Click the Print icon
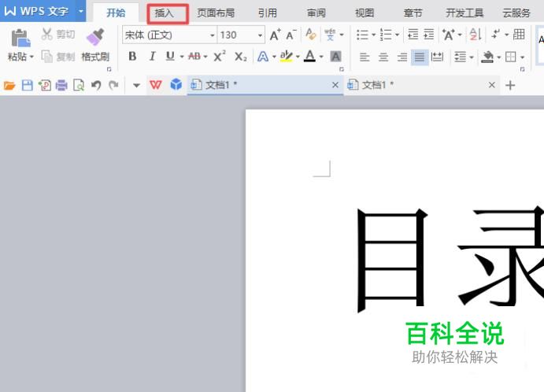Viewport: 544px width, 392px height. pyautogui.click(x=61, y=85)
